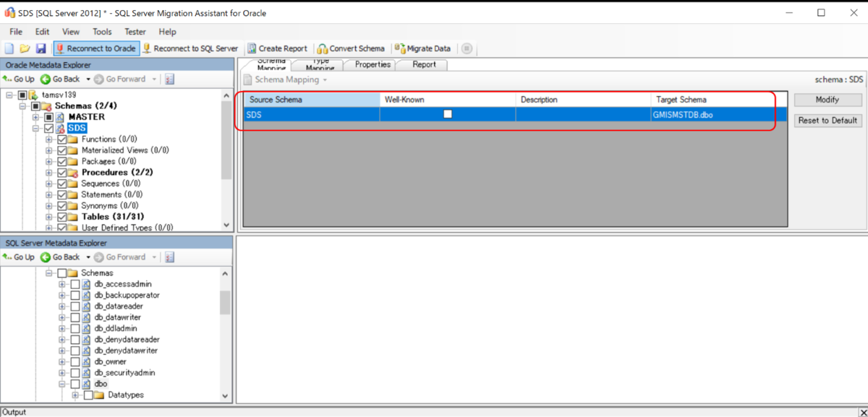Viewport: 868px width, 417px height.
Task: Open the Schema Mapping dropdown arrow
Action: click(x=325, y=80)
